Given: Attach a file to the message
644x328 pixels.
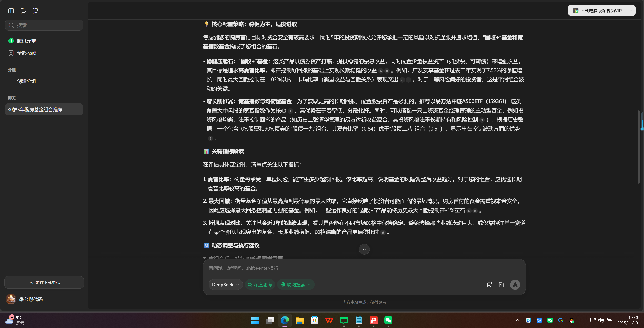Looking at the screenshot, I should tap(501, 284).
